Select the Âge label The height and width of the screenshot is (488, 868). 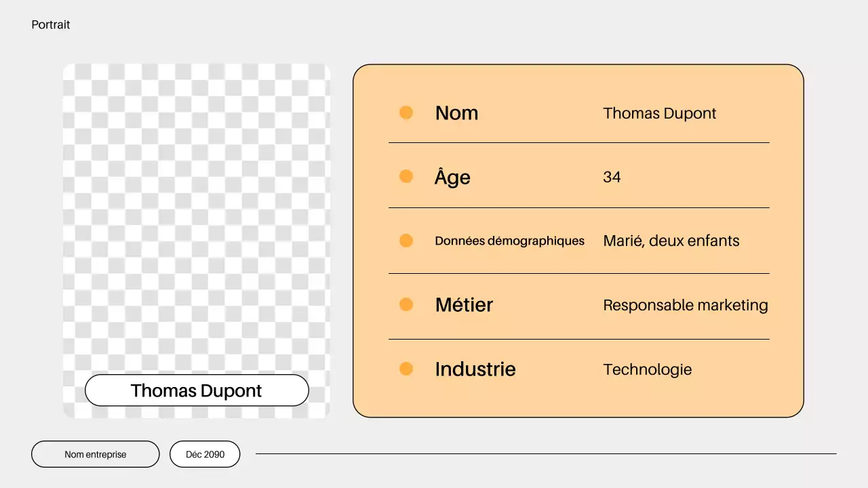coord(452,177)
